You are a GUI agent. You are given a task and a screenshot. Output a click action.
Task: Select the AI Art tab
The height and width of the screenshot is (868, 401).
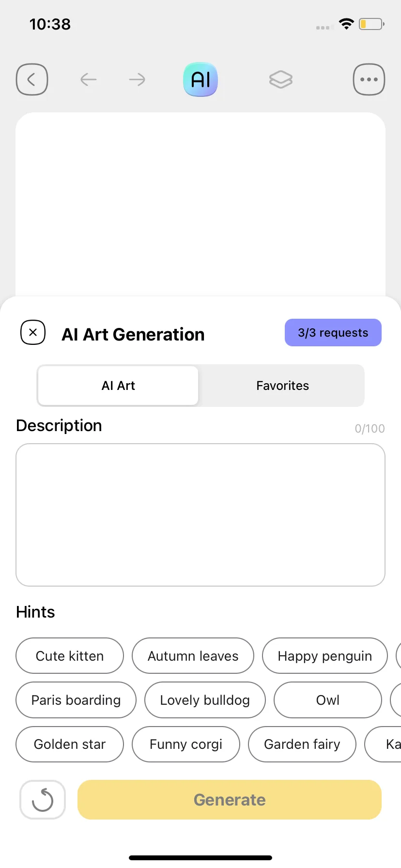coord(118,386)
